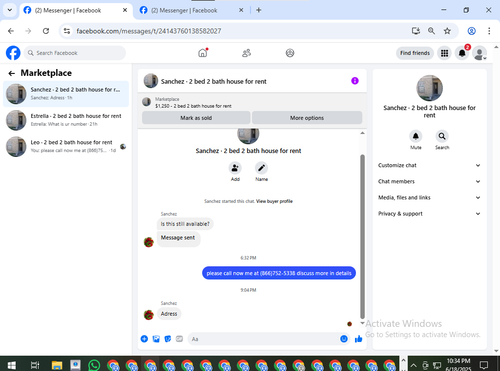This screenshot has width=500, height=371.
Task: Expand Media, files and links section
Action: pos(429,197)
